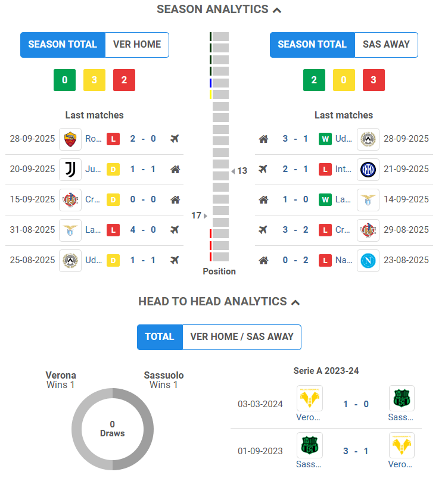Click the away plane icon for Roma match
The width and height of the screenshot is (448, 478).
(x=175, y=139)
